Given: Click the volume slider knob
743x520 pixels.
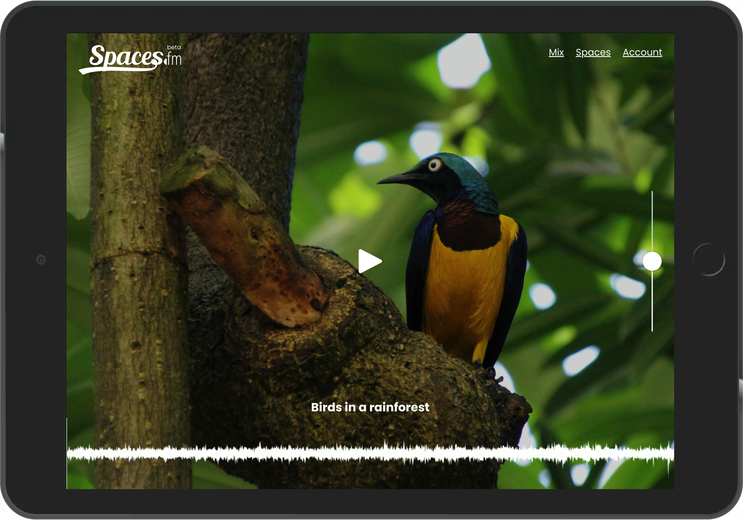Looking at the screenshot, I should tap(652, 261).
